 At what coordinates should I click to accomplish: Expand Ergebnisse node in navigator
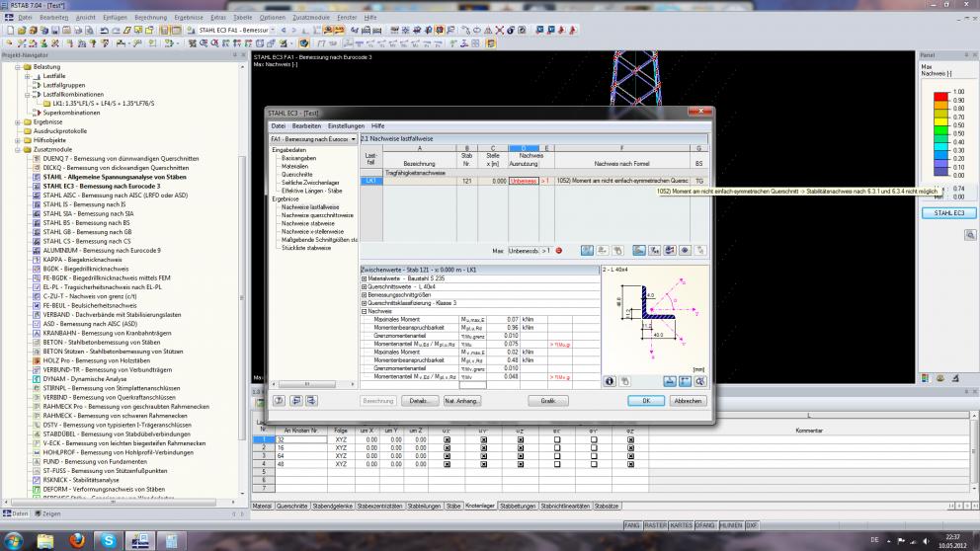point(18,122)
